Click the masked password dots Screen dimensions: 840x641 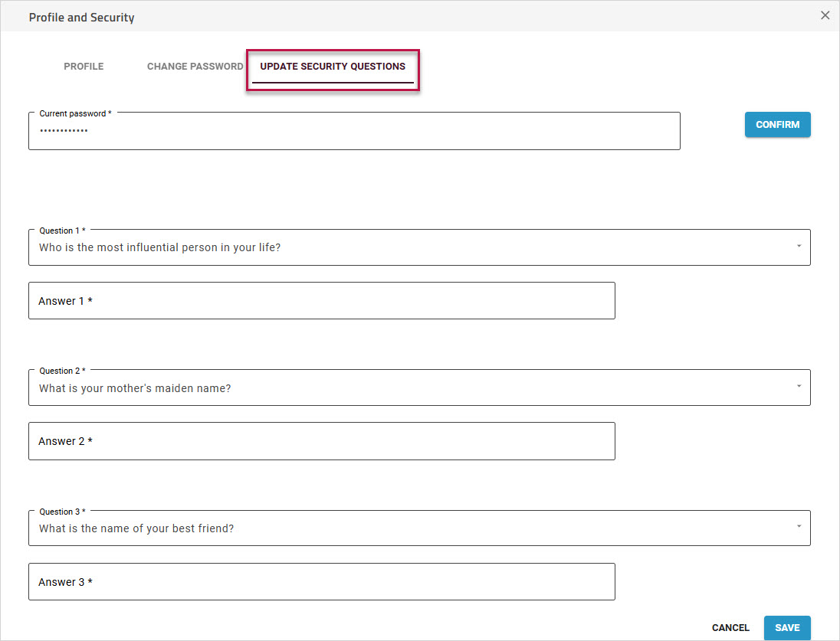click(x=64, y=131)
